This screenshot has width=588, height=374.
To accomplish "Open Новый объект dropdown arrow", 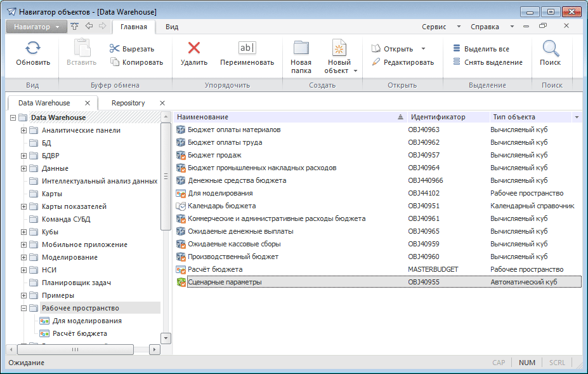I will click(355, 71).
